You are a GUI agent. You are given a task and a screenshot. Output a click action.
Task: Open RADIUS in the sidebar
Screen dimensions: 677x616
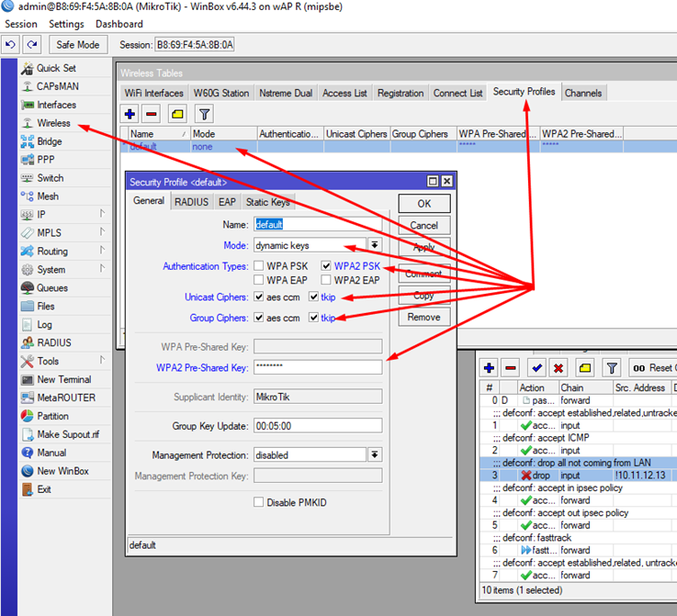pyautogui.click(x=54, y=342)
